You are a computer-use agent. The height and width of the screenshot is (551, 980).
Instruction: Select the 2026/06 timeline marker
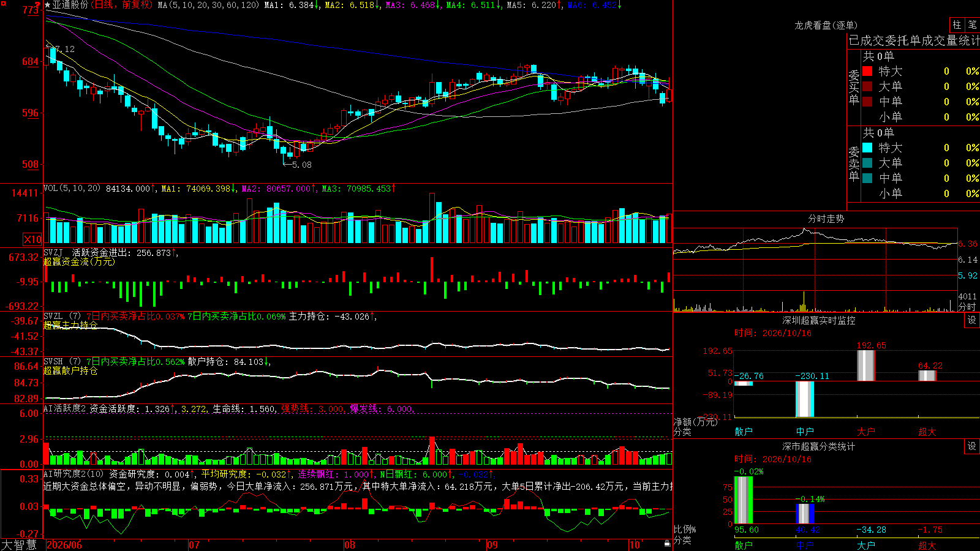(x=64, y=545)
